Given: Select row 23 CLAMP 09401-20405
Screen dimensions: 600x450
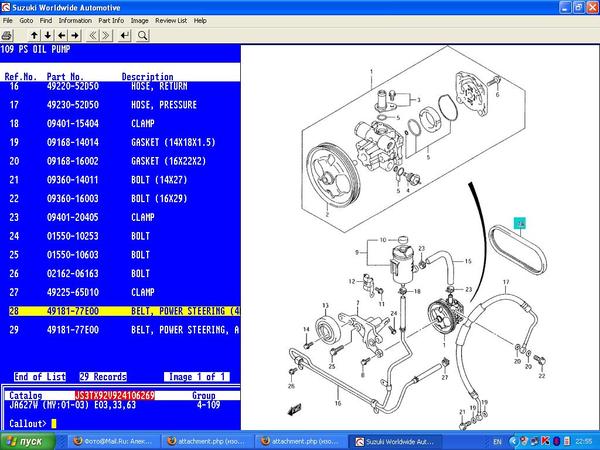Looking at the screenshot, I should pos(120,217).
